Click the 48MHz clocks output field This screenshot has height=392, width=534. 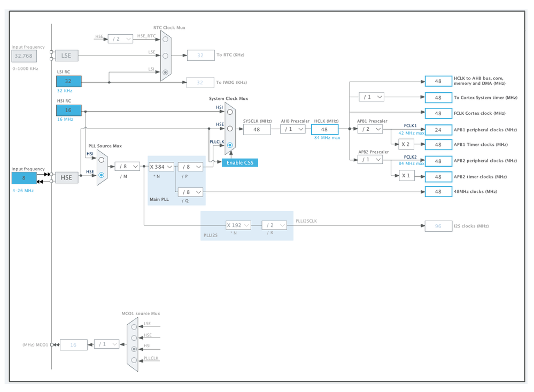point(438,192)
